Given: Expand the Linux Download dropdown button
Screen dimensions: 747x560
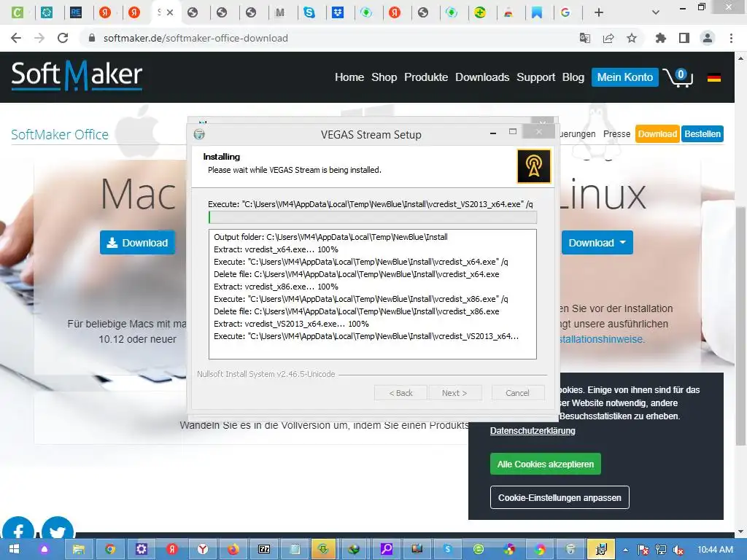Looking at the screenshot, I should tap(597, 243).
